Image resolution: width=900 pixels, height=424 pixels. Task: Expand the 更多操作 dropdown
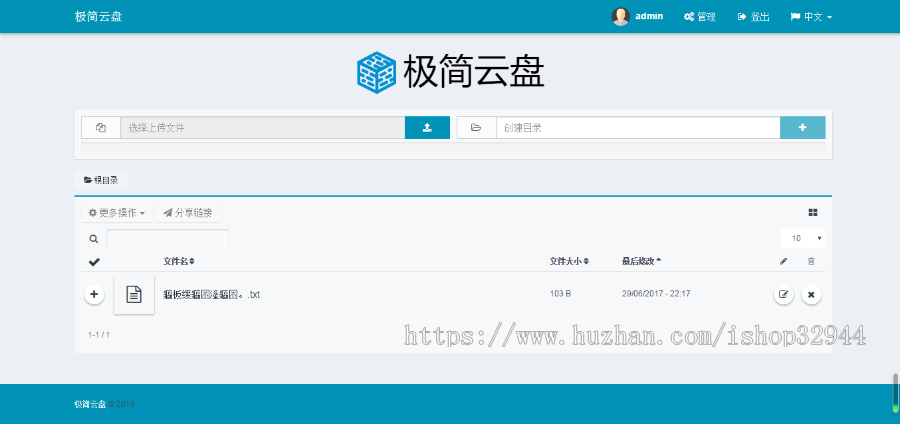[x=117, y=213]
